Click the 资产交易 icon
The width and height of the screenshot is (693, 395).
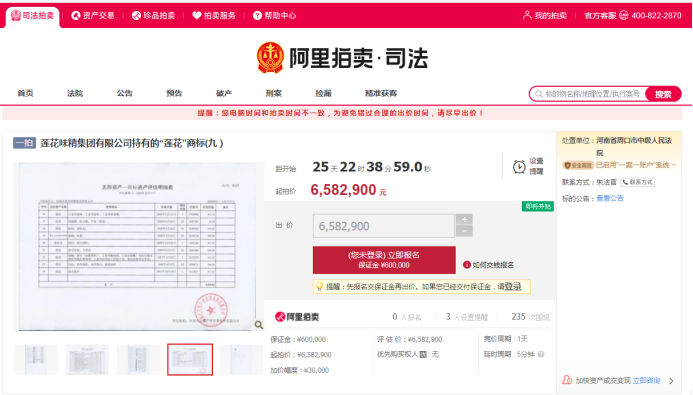pyautogui.click(x=76, y=16)
